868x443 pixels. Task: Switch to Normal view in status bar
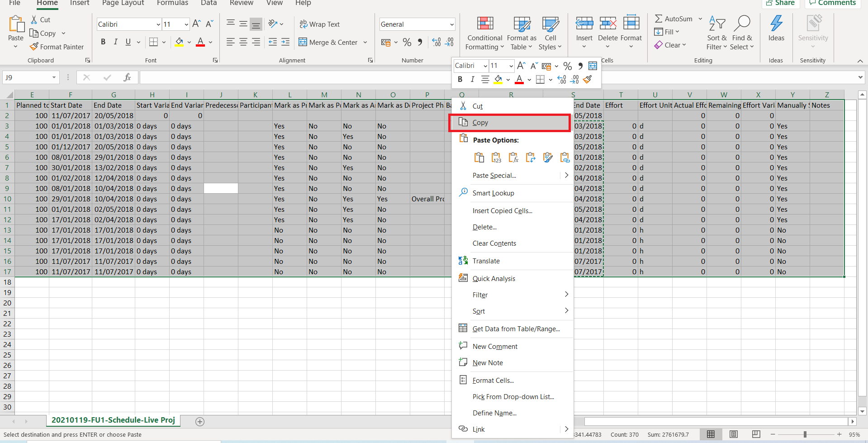point(711,434)
